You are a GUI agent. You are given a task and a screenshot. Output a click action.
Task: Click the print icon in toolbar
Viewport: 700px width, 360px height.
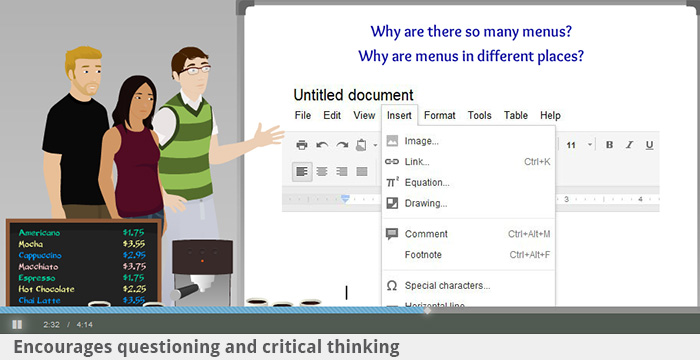tap(302, 145)
